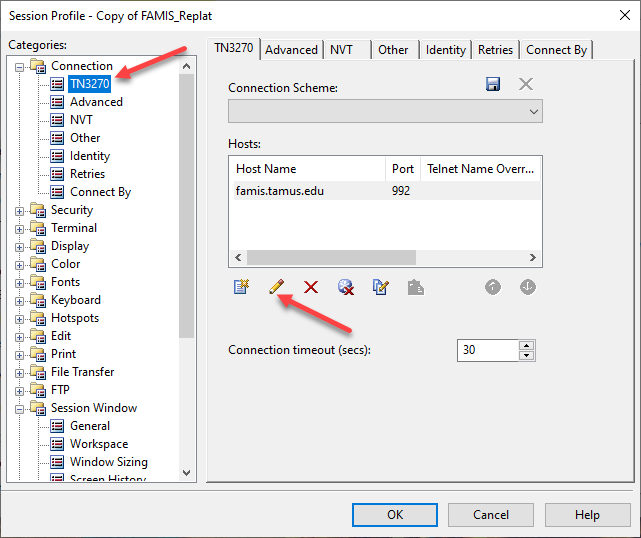Collapse the Connection tree node
The width and height of the screenshot is (641, 538).
click(x=19, y=67)
